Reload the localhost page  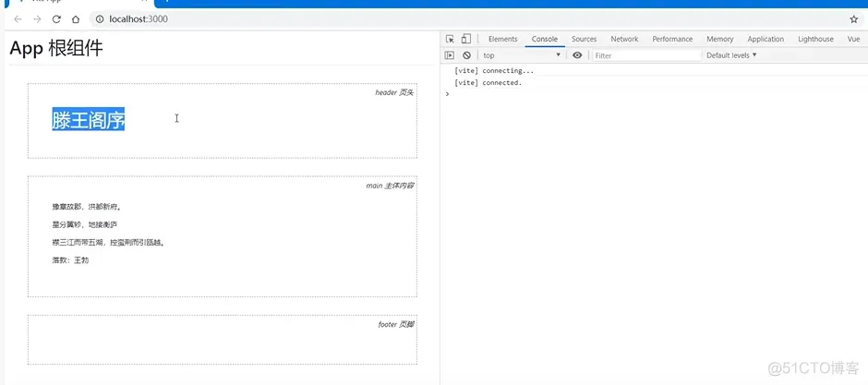point(56,19)
